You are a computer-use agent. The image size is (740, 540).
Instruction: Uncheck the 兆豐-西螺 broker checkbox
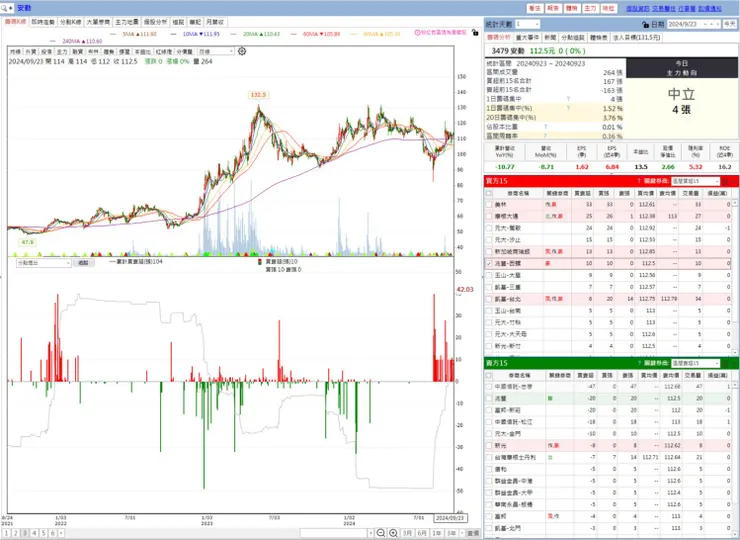point(489,263)
